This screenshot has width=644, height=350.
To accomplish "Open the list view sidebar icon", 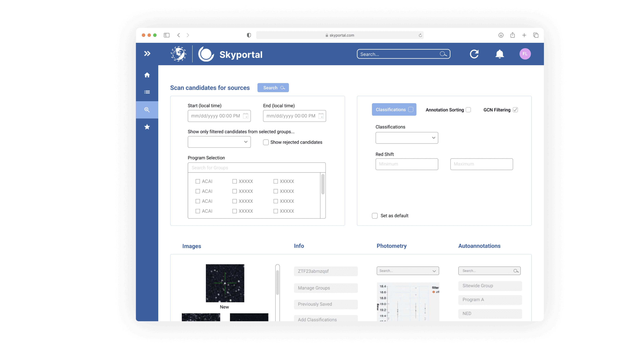I will (147, 92).
